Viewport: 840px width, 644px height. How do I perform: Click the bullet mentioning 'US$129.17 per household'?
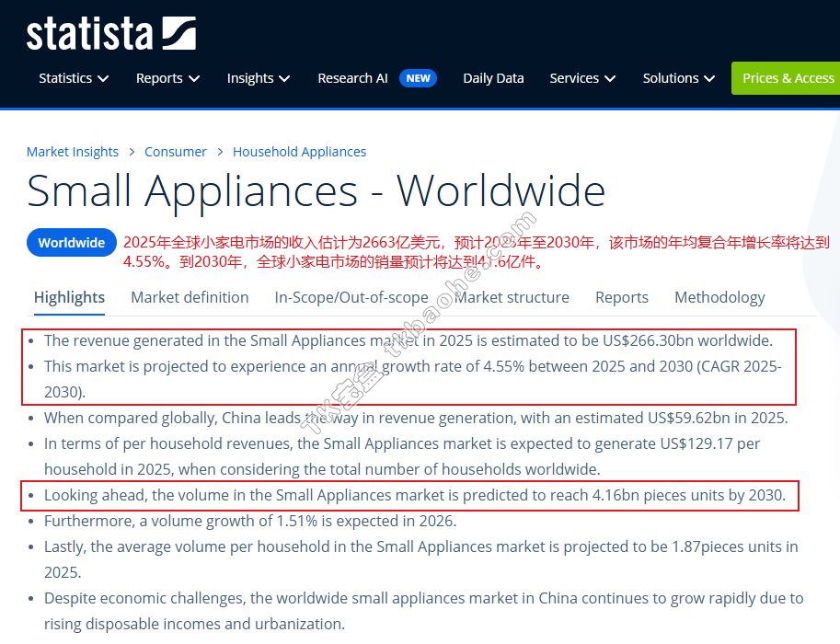click(x=402, y=456)
